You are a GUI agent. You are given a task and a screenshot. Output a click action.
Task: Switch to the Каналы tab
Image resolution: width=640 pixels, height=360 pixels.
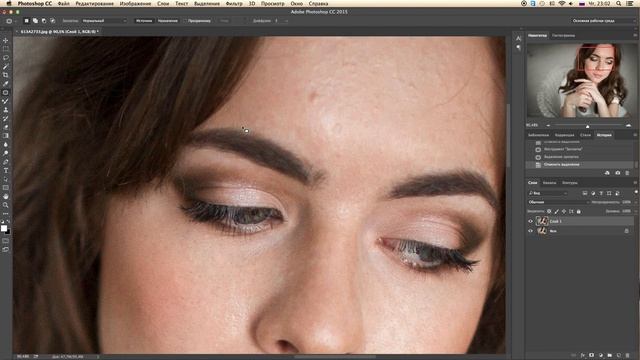549,183
